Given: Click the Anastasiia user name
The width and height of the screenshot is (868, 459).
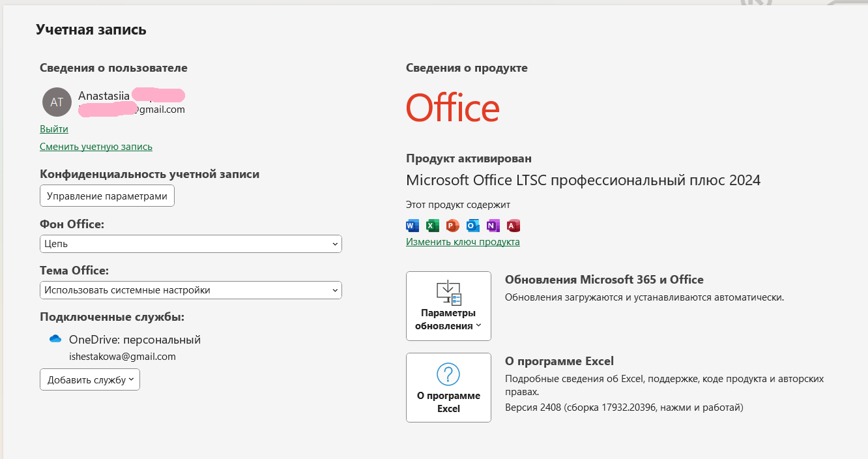Looking at the screenshot, I should tap(104, 96).
